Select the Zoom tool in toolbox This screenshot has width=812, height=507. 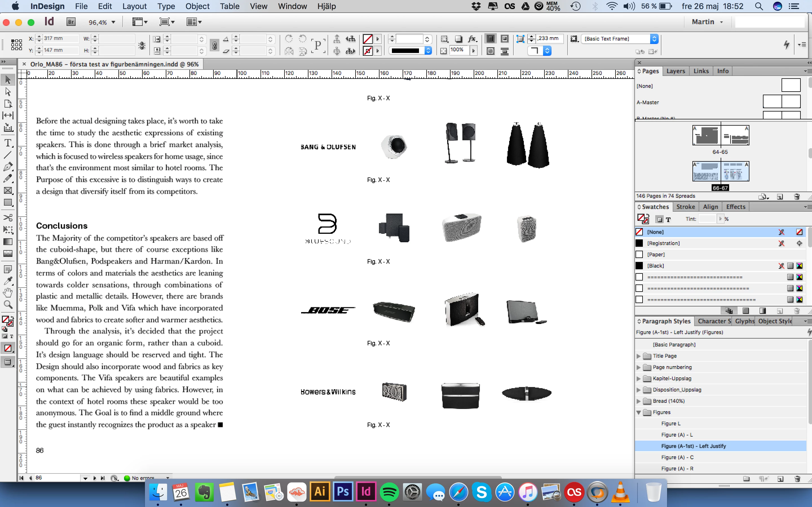[x=8, y=304]
